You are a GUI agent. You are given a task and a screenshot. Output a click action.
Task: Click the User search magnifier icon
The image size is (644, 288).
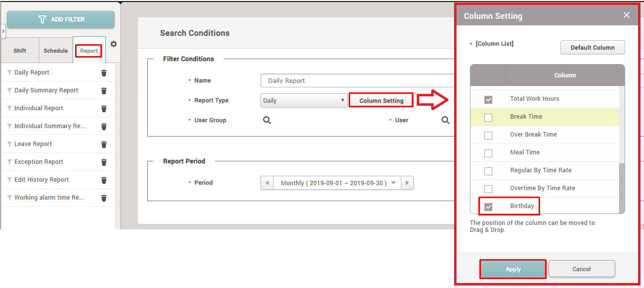point(446,120)
